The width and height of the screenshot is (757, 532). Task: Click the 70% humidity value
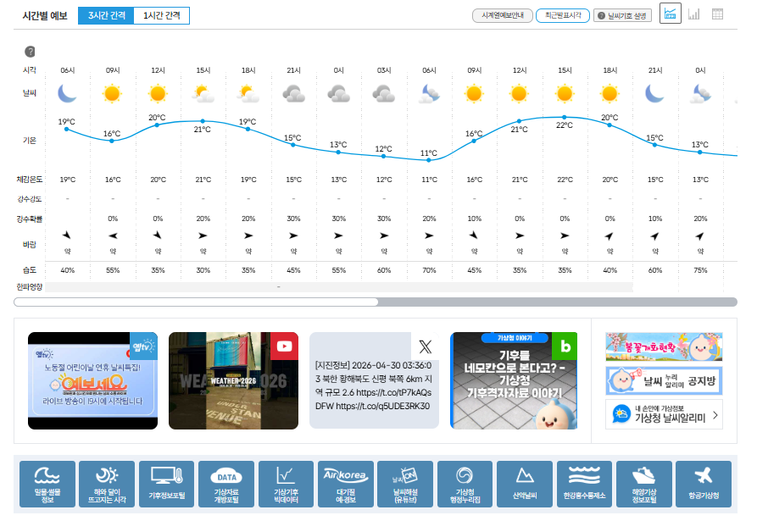pos(429,270)
